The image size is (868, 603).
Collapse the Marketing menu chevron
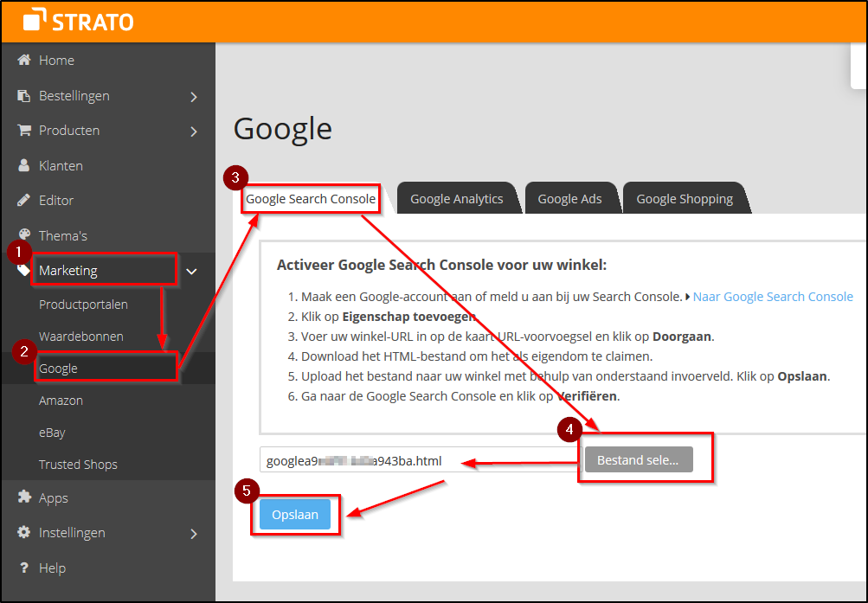click(192, 272)
